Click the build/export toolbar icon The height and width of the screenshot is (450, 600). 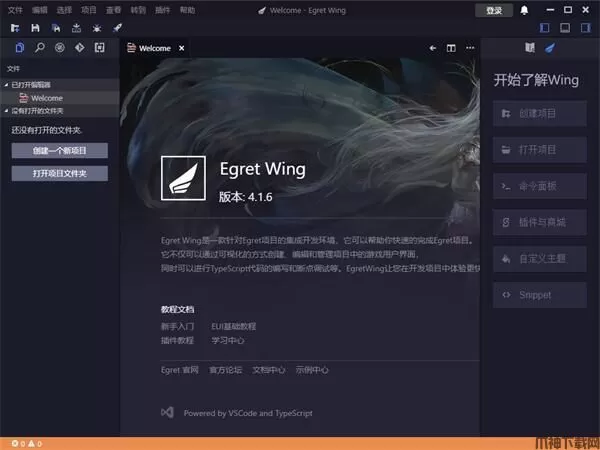tap(77, 28)
